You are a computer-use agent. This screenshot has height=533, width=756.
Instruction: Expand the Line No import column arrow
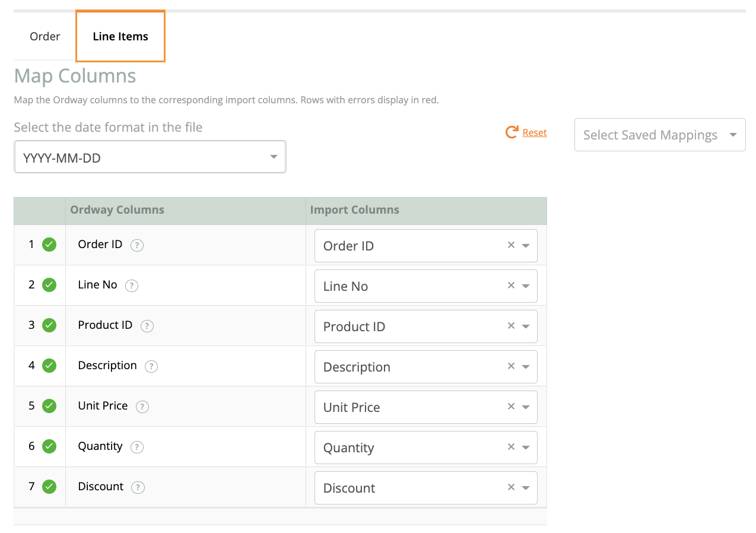526,286
